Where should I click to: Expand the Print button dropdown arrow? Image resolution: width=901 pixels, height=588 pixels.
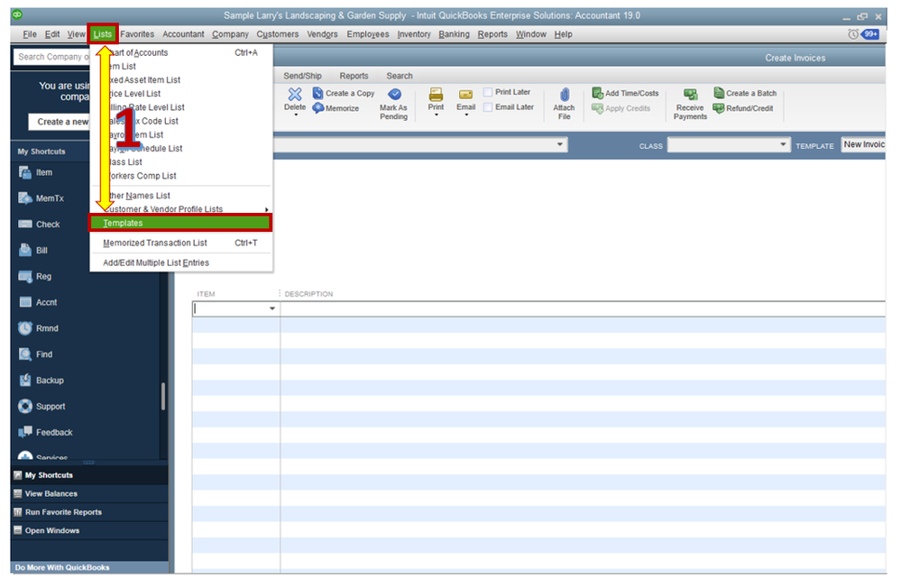437,115
